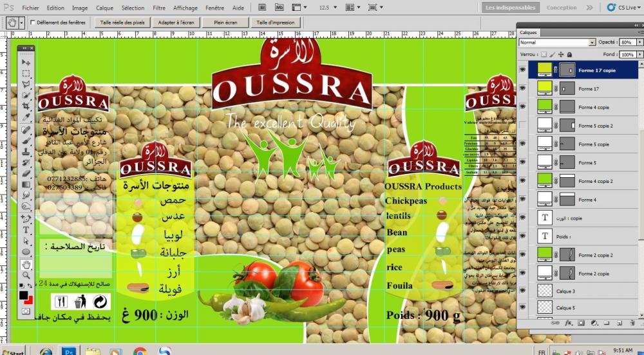Image resolution: width=644 pixels, height=355 pixels.
Task: Launch Adobe Bridge with the Br icon
Action: (x=263, y=7)
